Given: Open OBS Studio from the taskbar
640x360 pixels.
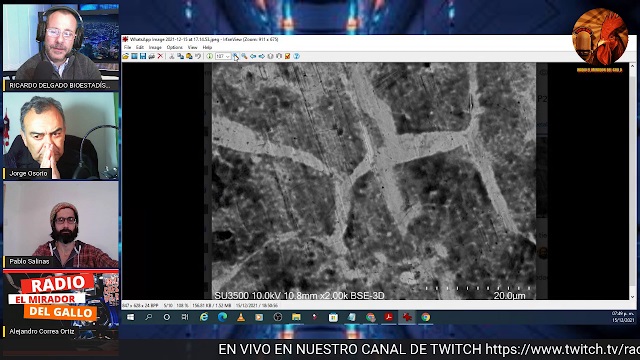Looking at the screenshot, I should [278, 317].
